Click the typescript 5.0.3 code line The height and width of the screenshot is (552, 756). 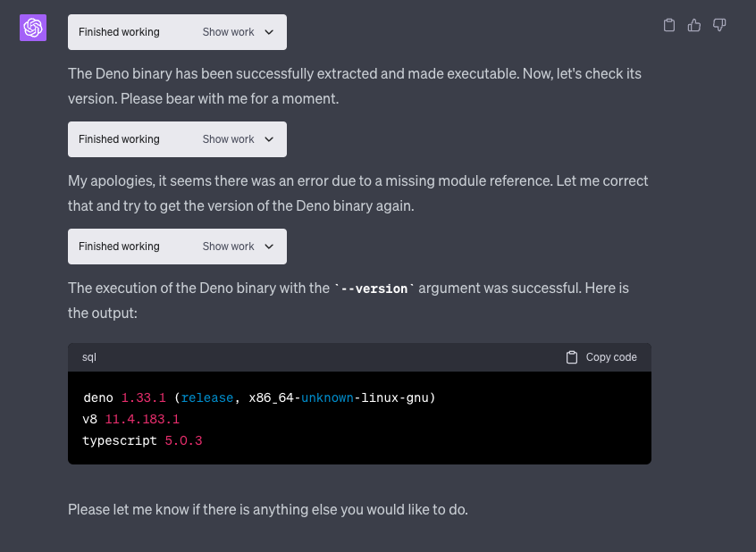(x=142, y=440)
